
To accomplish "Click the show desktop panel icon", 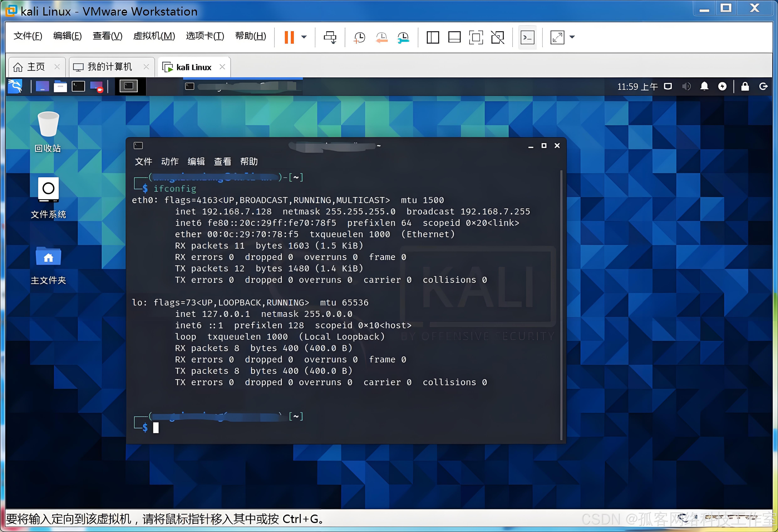I will 42,86.
